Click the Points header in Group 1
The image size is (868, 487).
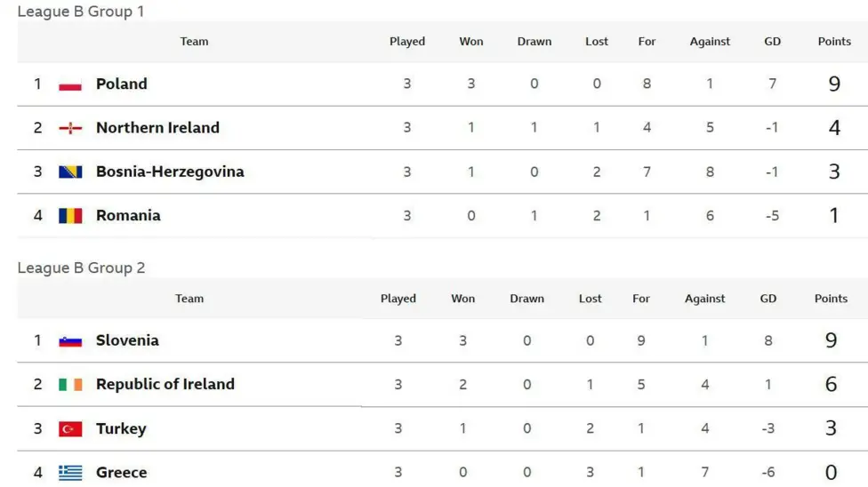click(834, 42)
